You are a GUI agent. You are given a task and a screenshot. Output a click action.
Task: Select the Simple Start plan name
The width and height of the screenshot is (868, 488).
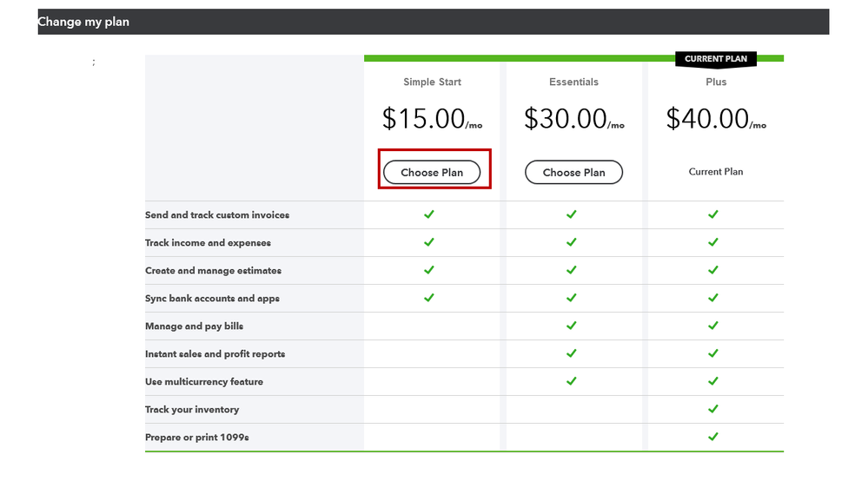tap(432, 82)
